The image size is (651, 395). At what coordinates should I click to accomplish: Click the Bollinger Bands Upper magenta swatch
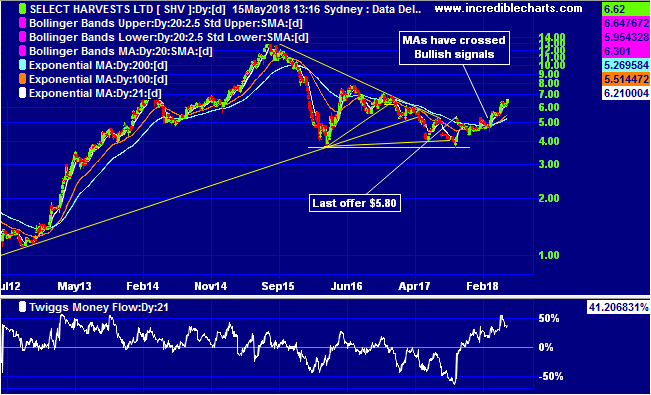click(x=23, y=23)
